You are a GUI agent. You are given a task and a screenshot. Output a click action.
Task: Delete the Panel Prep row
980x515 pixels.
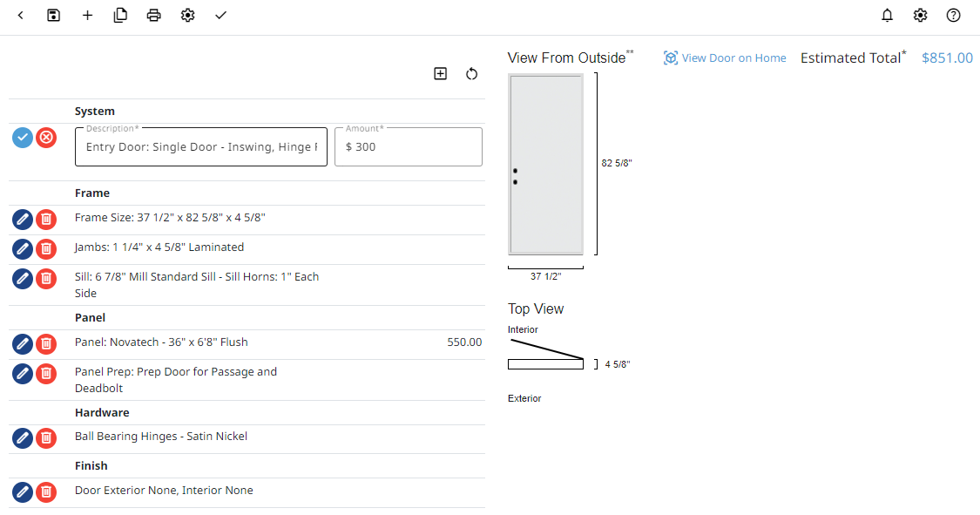pyautogui.click(x=46, y=374)
